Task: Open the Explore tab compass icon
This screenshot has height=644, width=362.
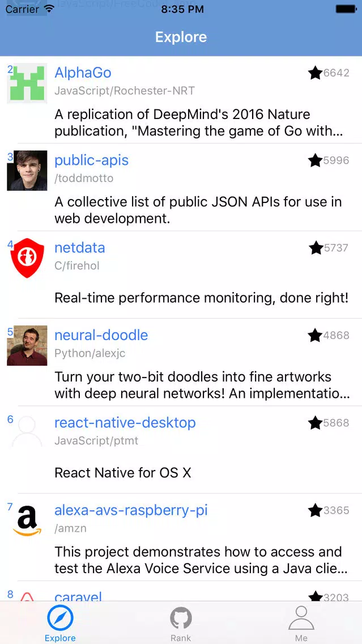Action: click(60, 618)
